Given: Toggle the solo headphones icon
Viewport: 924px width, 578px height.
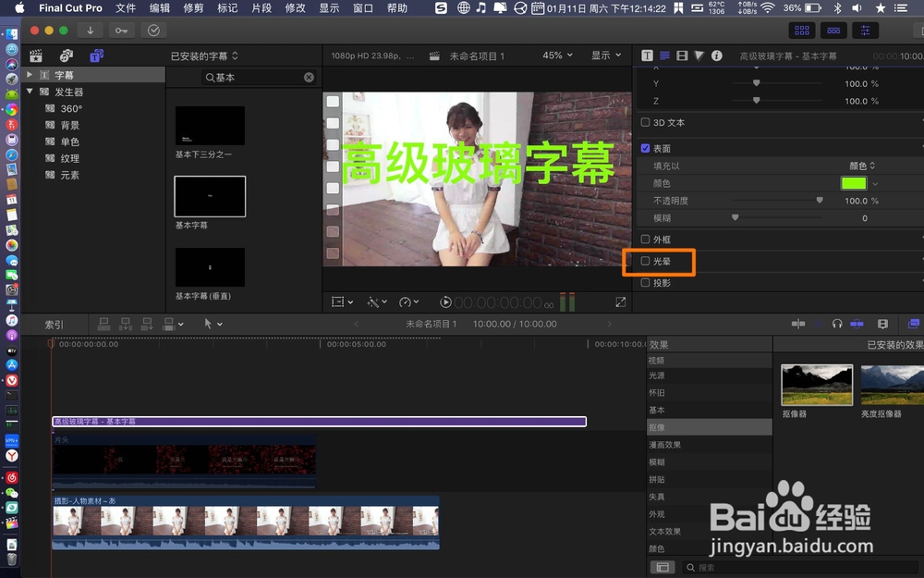Looking at the screenshot, I should (x=837, y=324).
